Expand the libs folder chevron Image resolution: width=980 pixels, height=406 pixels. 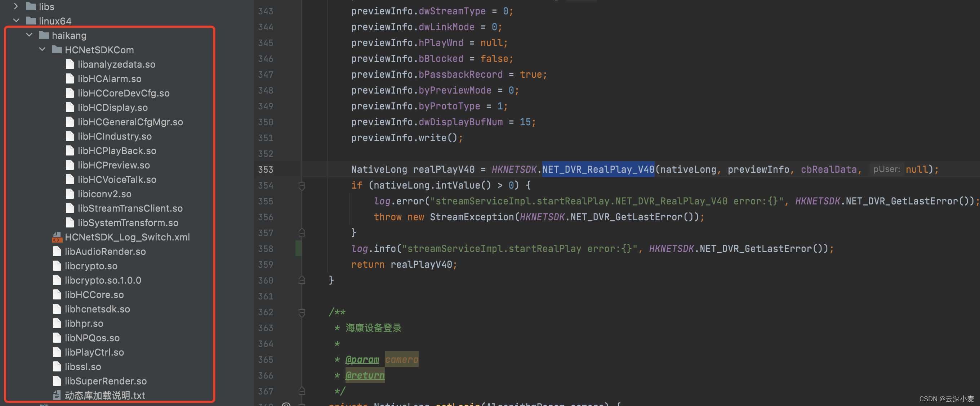coord(16,6)
